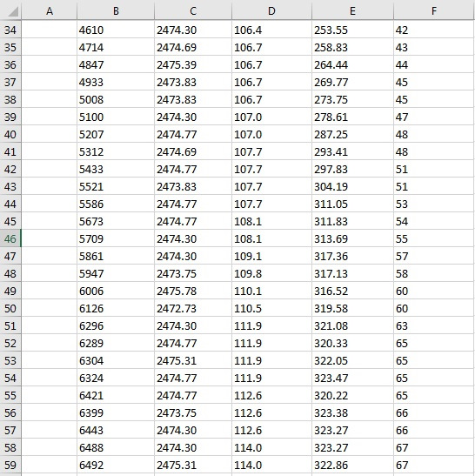Image resolution: width=475 pixels, height=476 pixels.
Task: Click cell with value 287.25
Action: tap(352, 134)
